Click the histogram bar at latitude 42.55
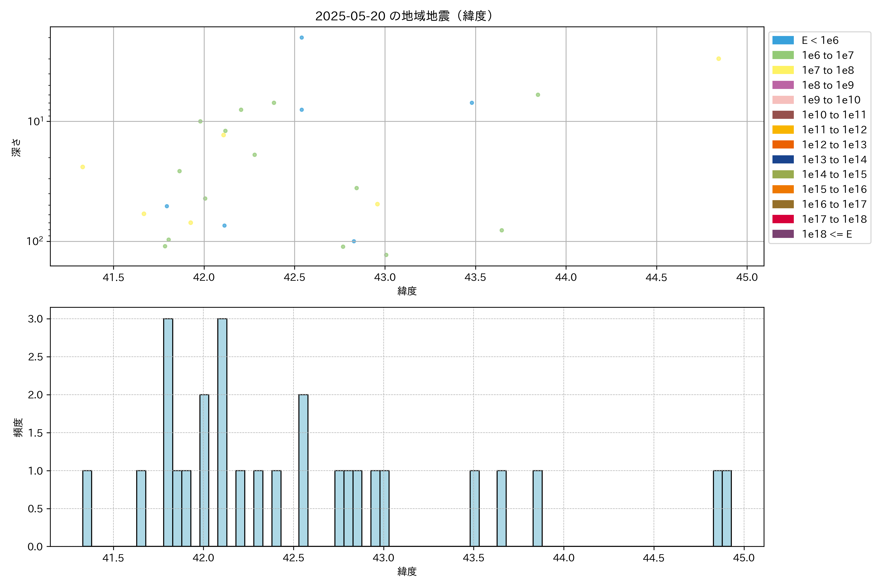Viewport: 882px width, 588px height. tap(303, 470)
